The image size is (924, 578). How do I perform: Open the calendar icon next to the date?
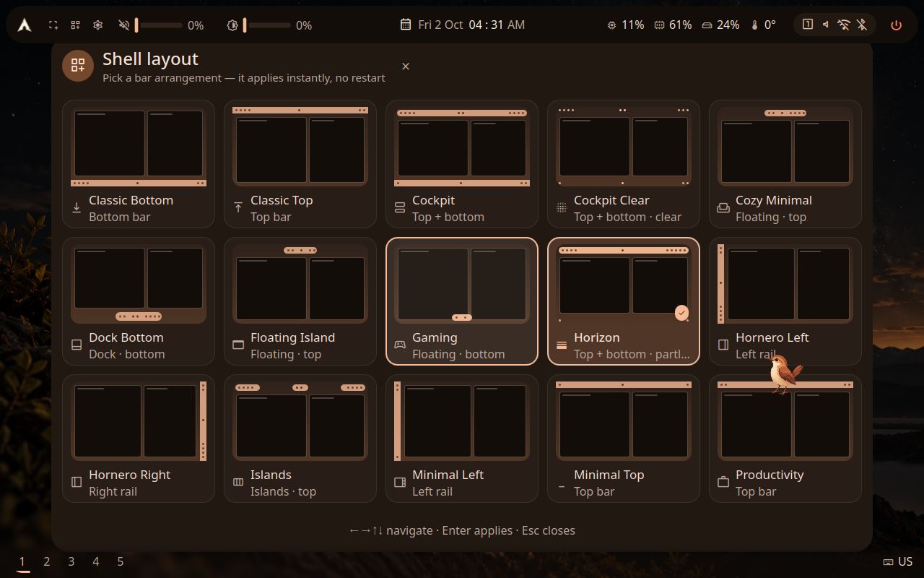[x=406, y=25]
